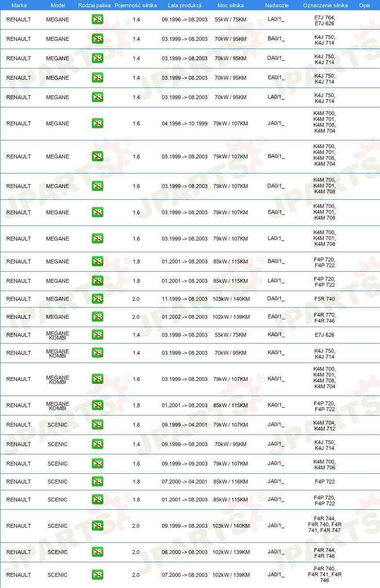380x588 pixels.
Task: Click fuel icon in Megane 1.4 70kW LA0/1_ row
Action: click(x=97, y=98)
